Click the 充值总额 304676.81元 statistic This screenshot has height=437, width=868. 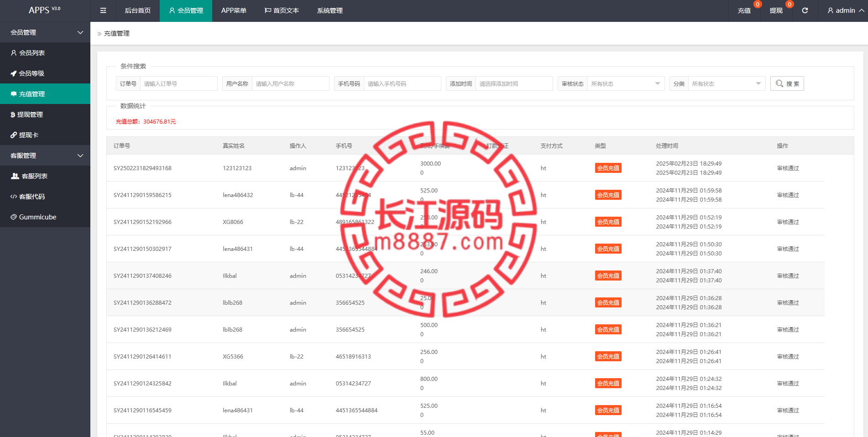[x=146, y=122]
